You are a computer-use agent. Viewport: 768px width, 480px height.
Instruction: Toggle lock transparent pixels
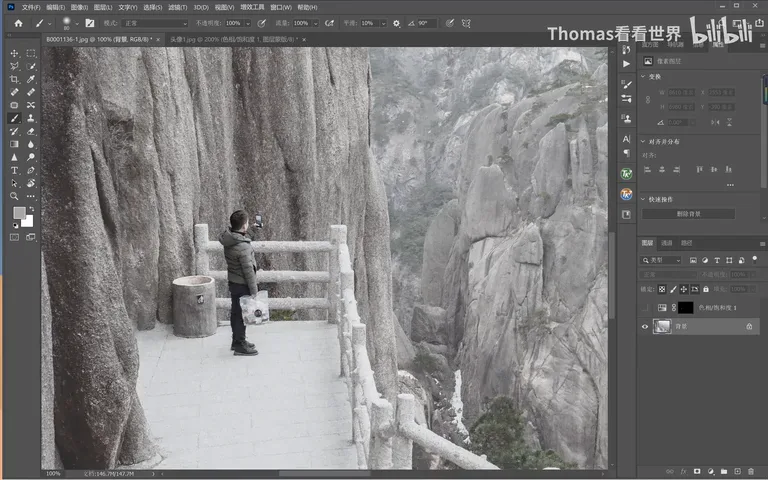[x=662, y=289]
